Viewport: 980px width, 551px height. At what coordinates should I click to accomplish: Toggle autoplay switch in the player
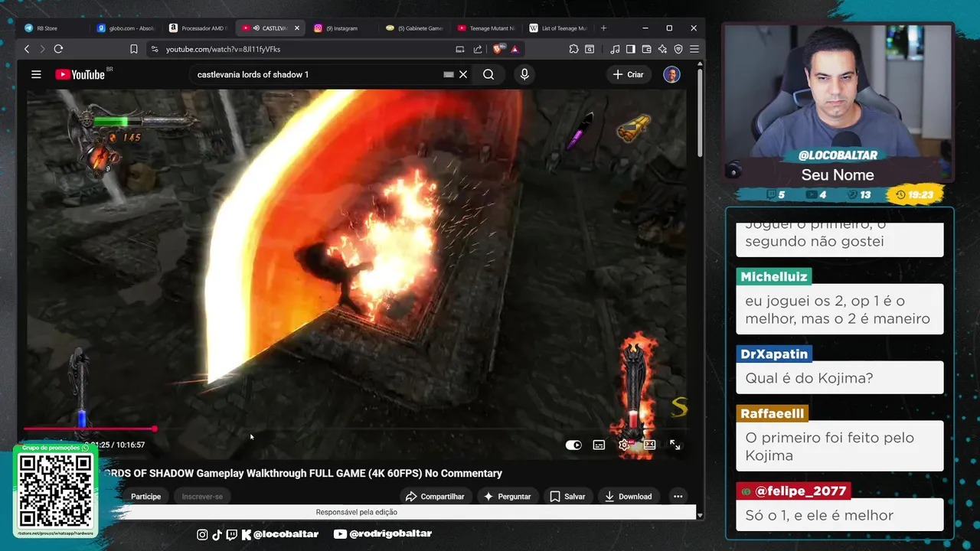click(x=573, y=445)
